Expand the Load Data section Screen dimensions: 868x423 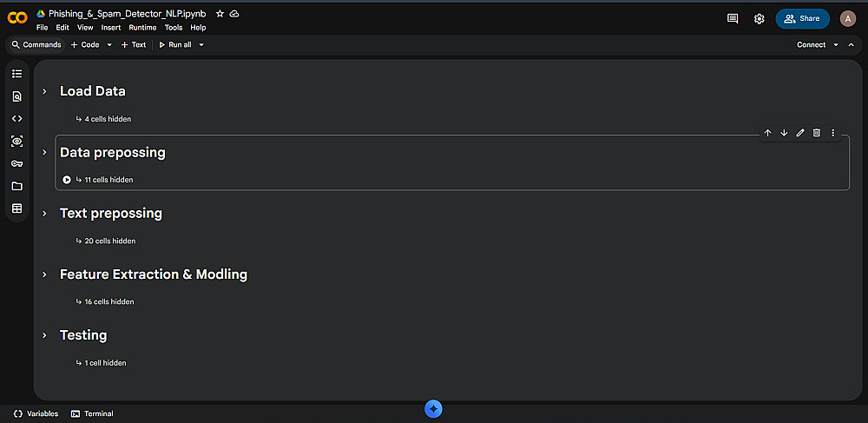click(x=44, y=91)
